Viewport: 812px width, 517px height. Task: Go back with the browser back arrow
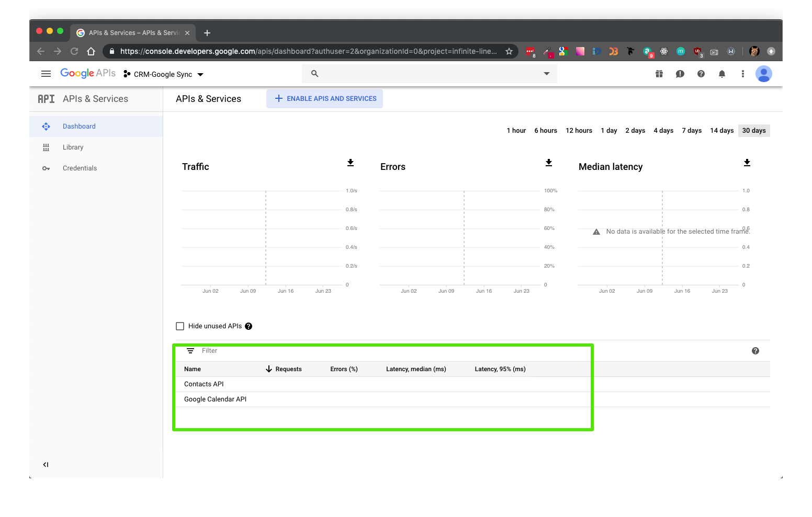click(41, 51)
